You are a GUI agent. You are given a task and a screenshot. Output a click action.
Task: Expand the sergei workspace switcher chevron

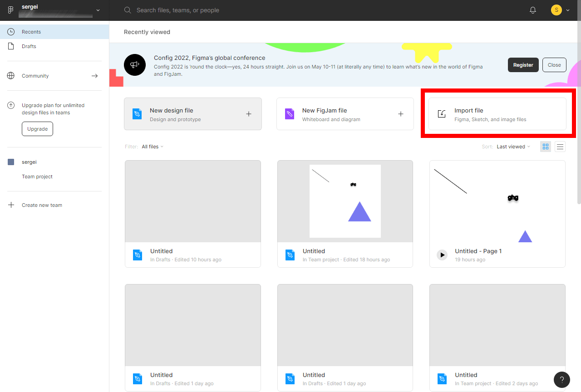coord(98,10)
